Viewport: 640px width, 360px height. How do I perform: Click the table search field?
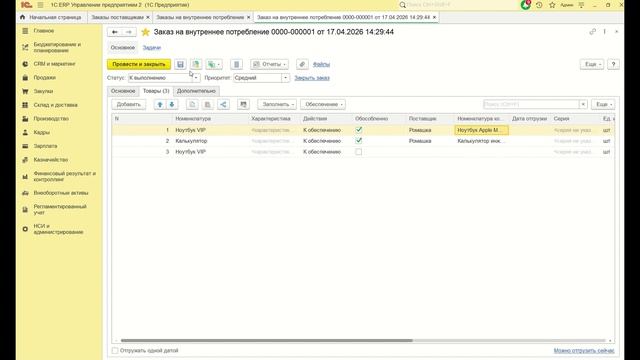pos(531,104)
